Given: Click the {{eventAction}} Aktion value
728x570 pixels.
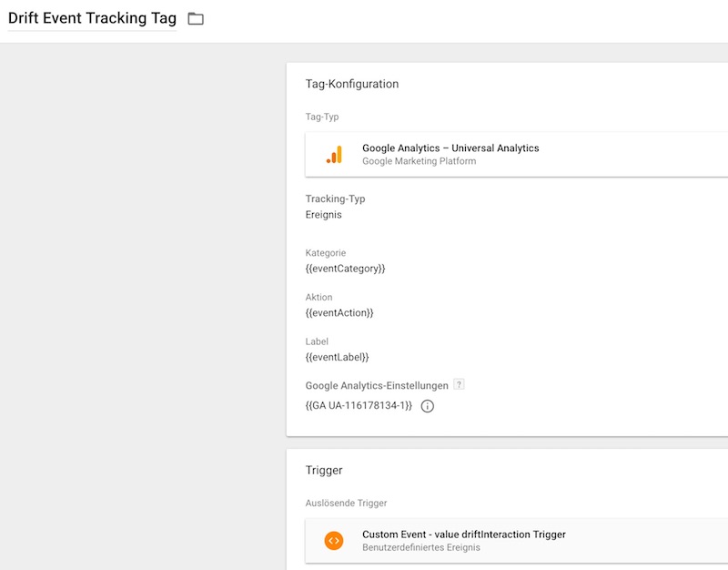Looking at the screenshot, I should 339,312.
